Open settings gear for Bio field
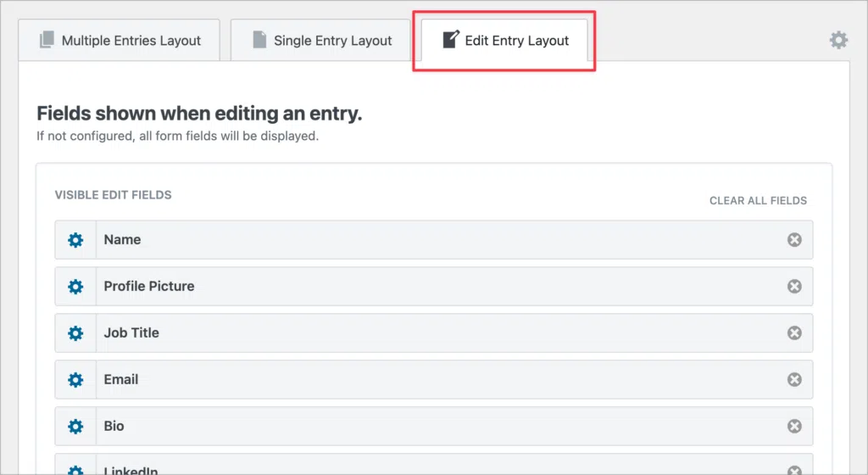 [x=75, y=426]
